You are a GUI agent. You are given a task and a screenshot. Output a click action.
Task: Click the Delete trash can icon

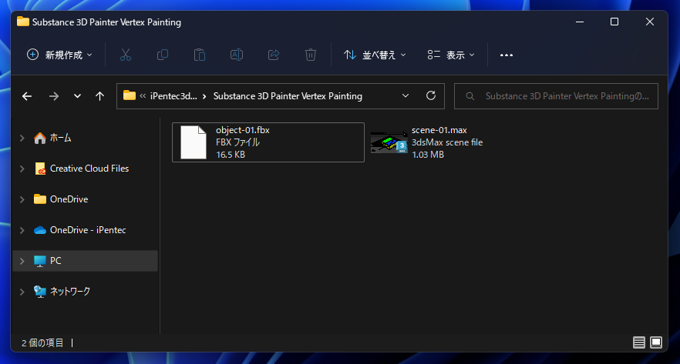pos(311,55)
